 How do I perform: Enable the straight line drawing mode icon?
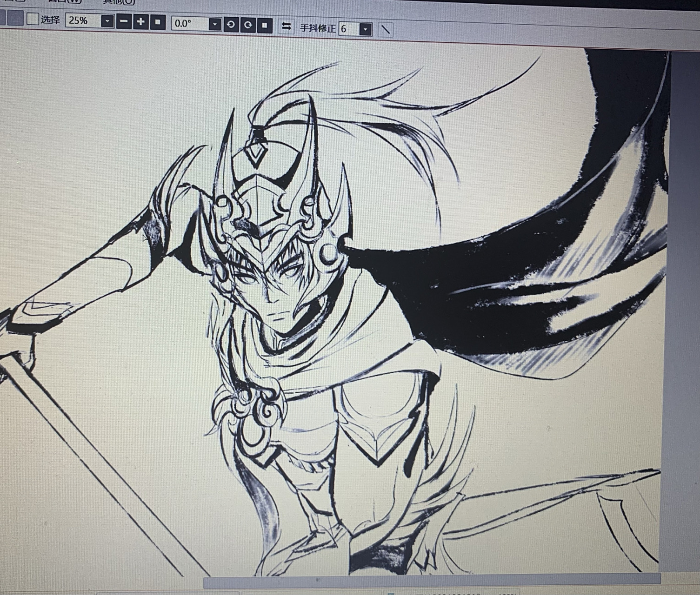pos(385,30)
